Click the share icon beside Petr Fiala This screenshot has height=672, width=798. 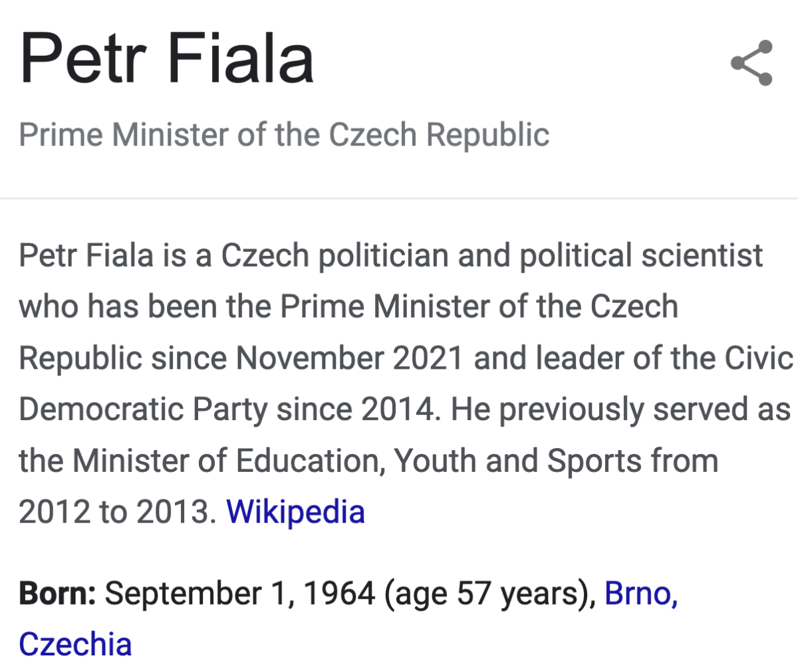click(x=751, y=63)
